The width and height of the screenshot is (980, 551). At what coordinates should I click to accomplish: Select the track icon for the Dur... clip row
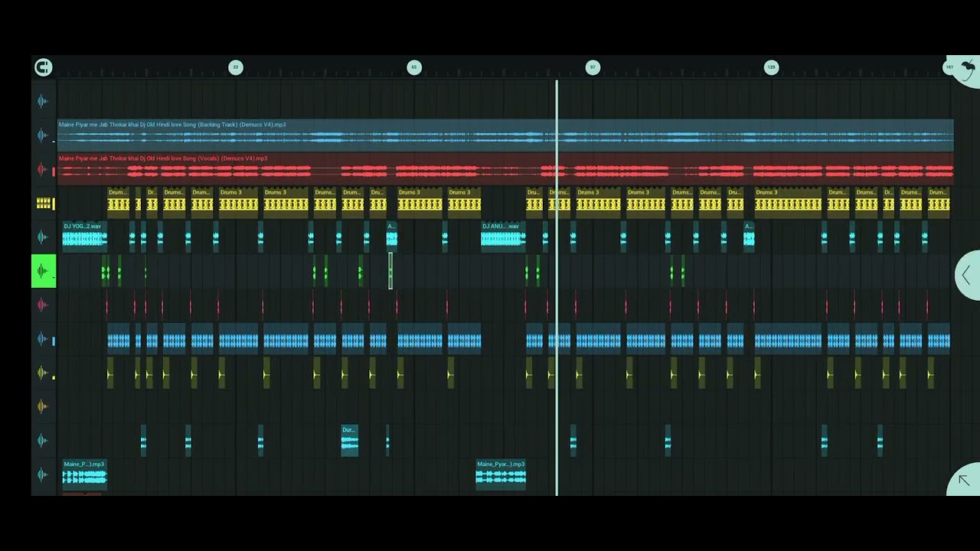click(x=43, y=441)
